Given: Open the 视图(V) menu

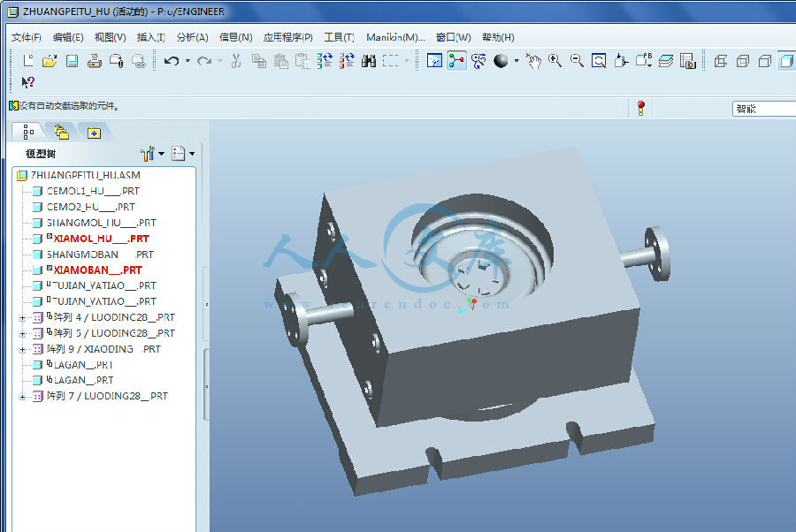Looking at the screenshot, I should pos(110,37).
